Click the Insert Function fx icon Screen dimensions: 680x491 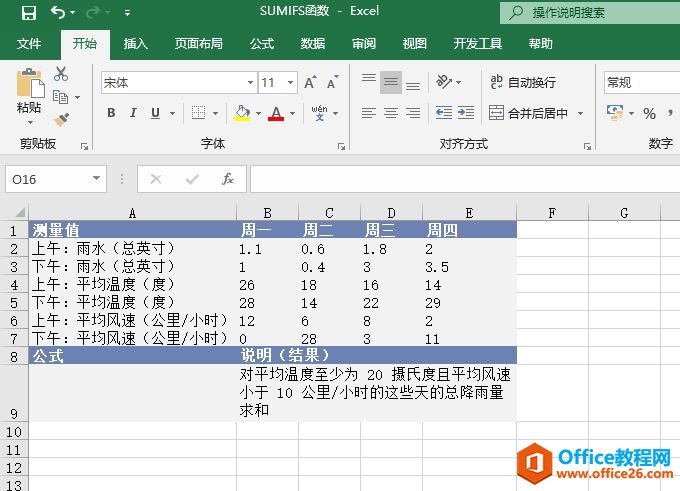click(x=227, y=179)
